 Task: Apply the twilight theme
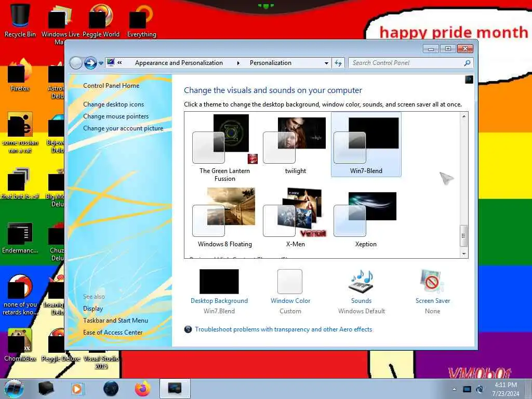(295, 145)
